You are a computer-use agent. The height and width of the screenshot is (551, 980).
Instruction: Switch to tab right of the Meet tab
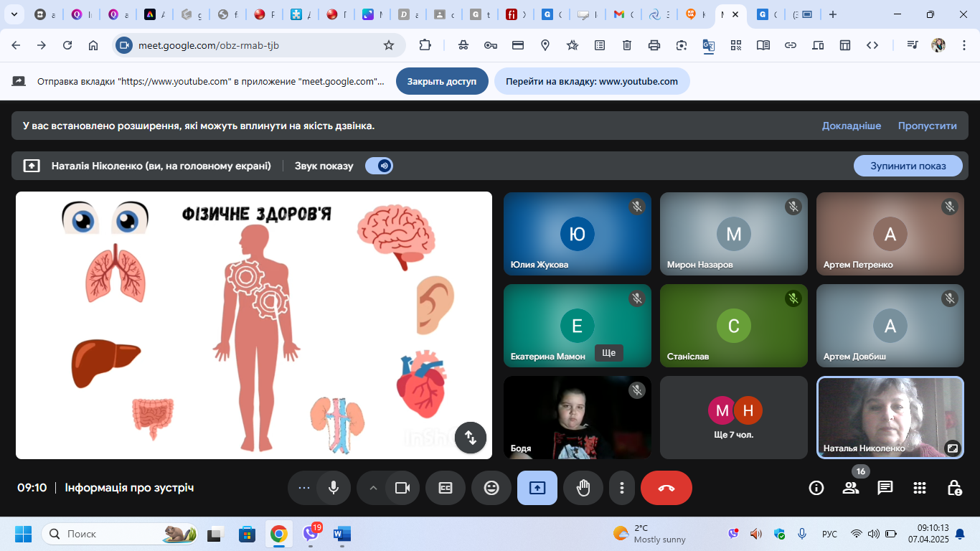[x=766, y=14]
